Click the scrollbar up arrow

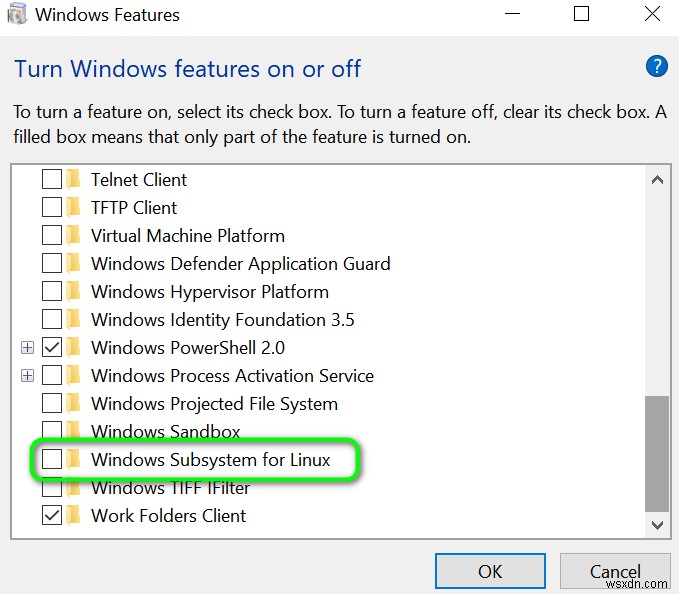656,180
